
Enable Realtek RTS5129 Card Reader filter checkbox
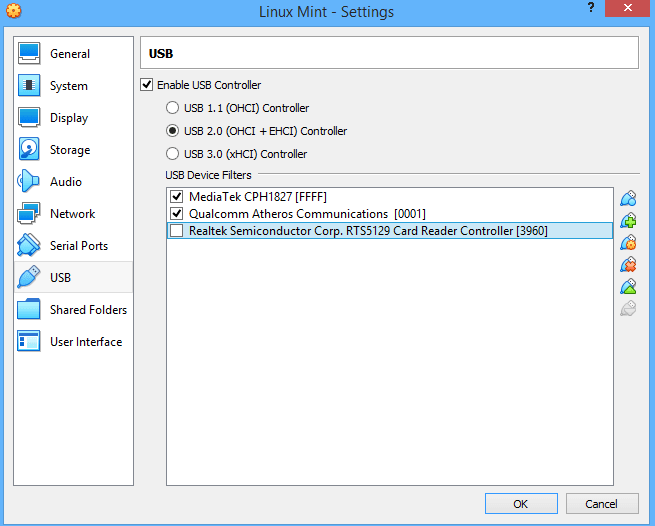pyautogui.click(x=177, y=231)
